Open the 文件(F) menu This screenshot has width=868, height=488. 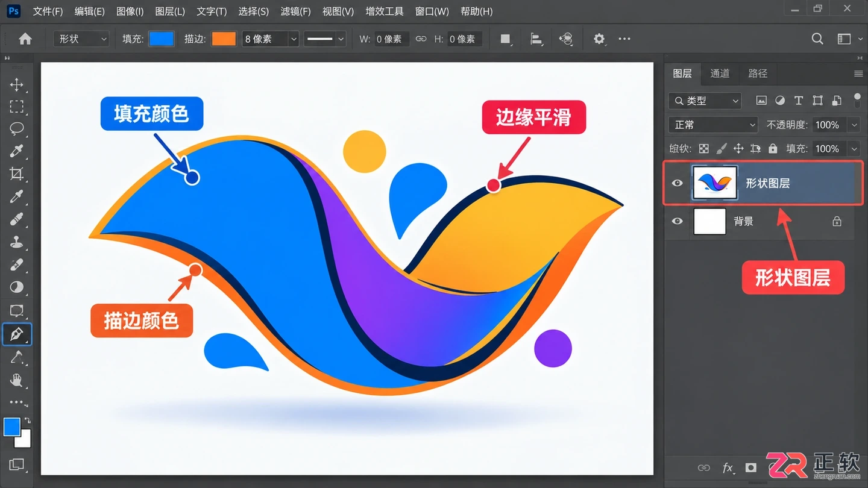pos(48,11)
